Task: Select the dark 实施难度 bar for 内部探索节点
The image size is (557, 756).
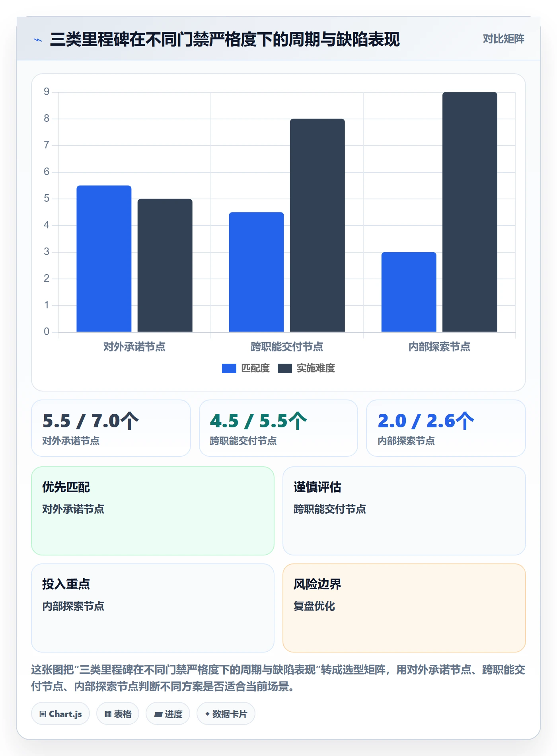Action: (469, 212)
